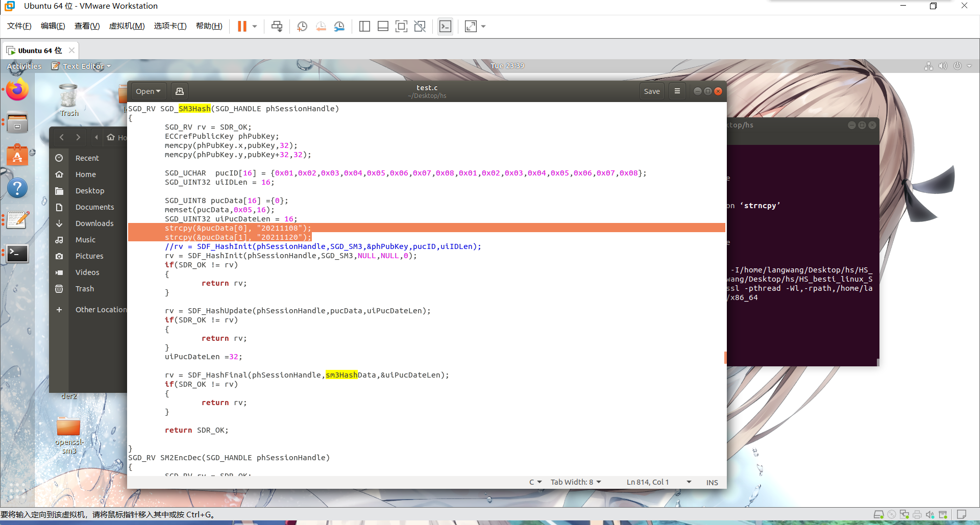The image size is (980, 525).
Task: Go forward in the Files window
Action: pos(78,137)
